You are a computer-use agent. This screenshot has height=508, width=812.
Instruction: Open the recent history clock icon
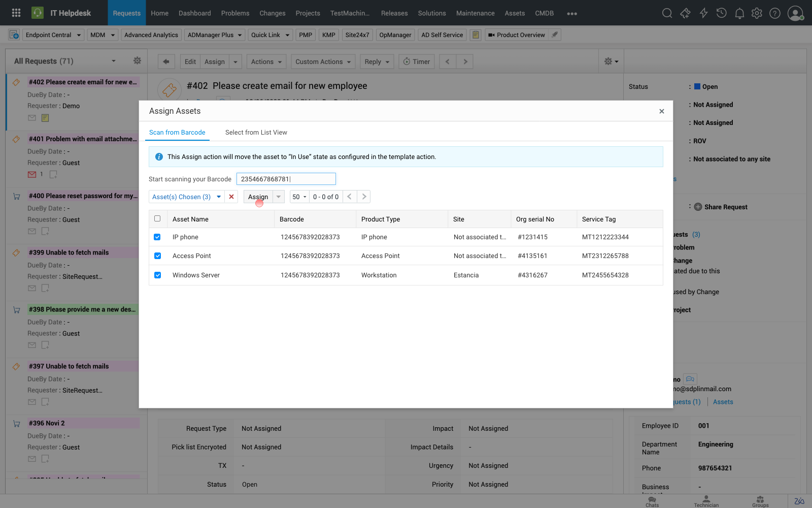[721, 13]
